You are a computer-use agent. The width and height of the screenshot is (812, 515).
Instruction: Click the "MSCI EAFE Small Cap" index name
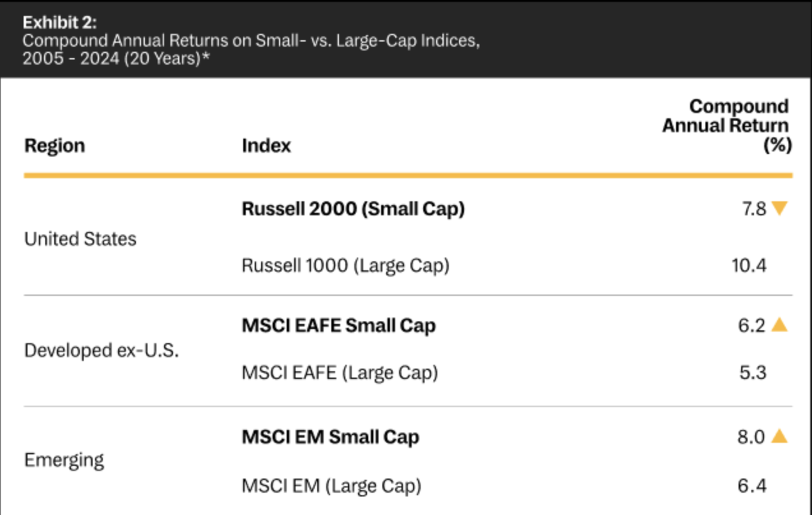[338, 325]
